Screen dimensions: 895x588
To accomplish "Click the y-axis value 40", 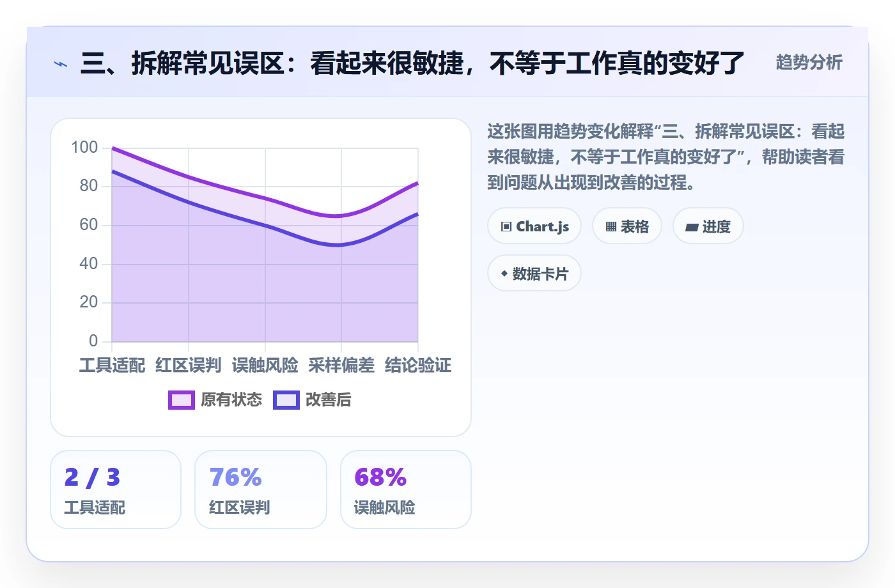I will (89, 263).
